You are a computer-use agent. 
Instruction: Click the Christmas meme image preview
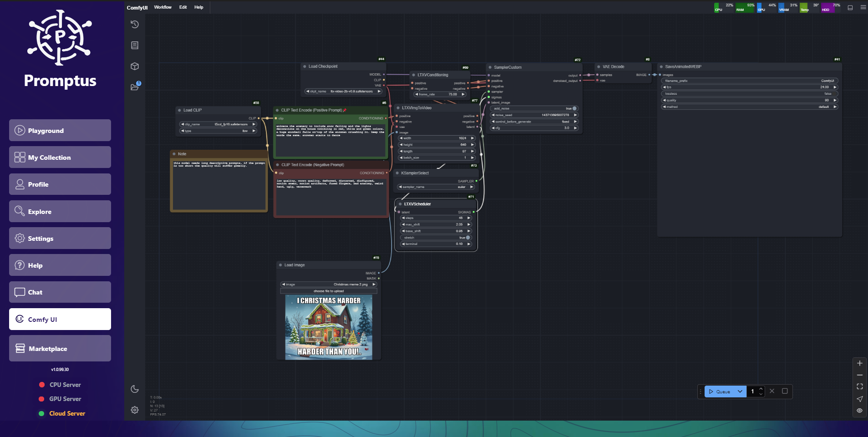[329, 327]
